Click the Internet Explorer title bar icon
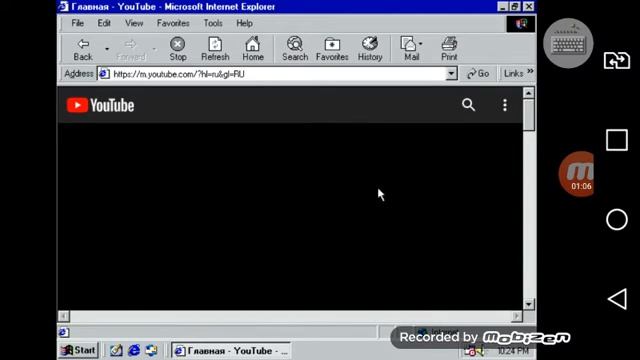The height and width of the screenshot is (360, 640). pyautogui.click(x=63, y=7)
